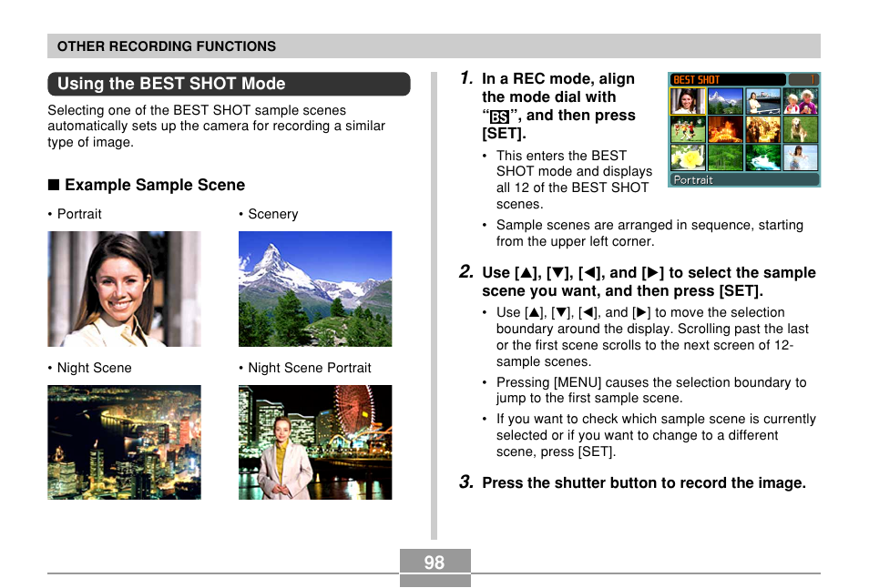Open the large Night Scene sample photo
The height and width of the screenshot is (588, 869).
pos(124,442)
